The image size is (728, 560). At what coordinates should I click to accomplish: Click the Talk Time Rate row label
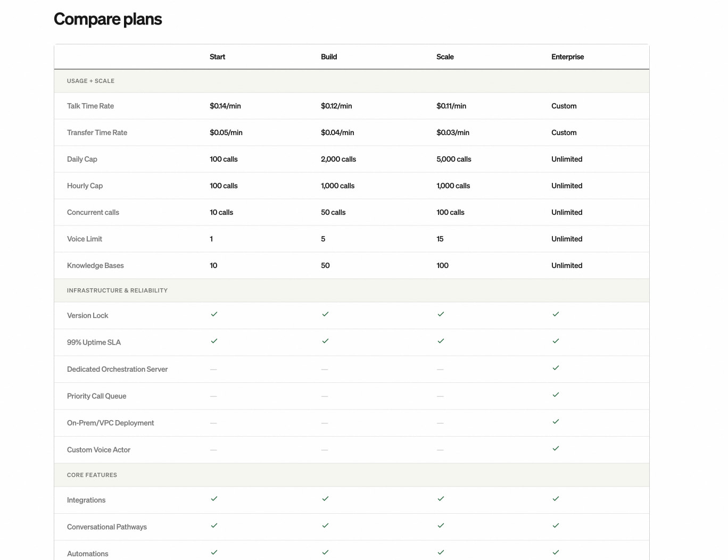(90, 106)
